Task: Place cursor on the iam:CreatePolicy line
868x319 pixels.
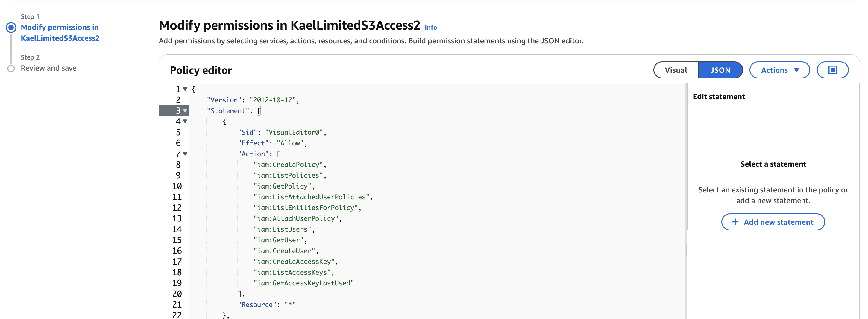Action: (x=289, y=165)
